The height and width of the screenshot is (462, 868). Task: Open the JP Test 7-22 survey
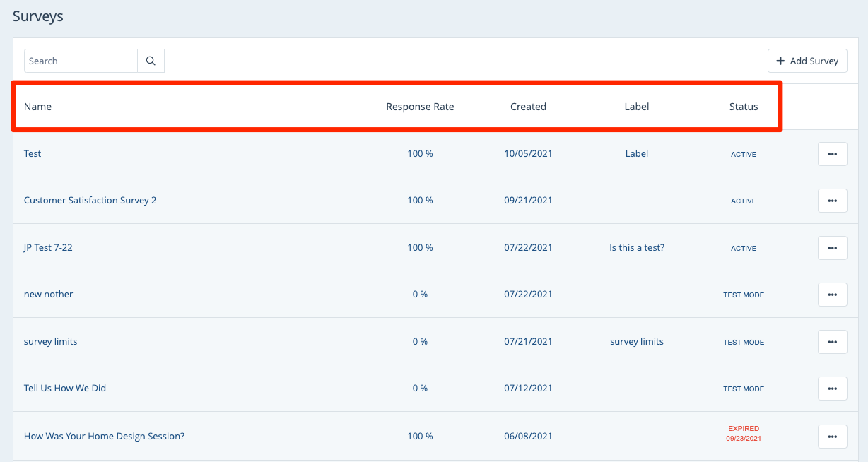(48, 248)
